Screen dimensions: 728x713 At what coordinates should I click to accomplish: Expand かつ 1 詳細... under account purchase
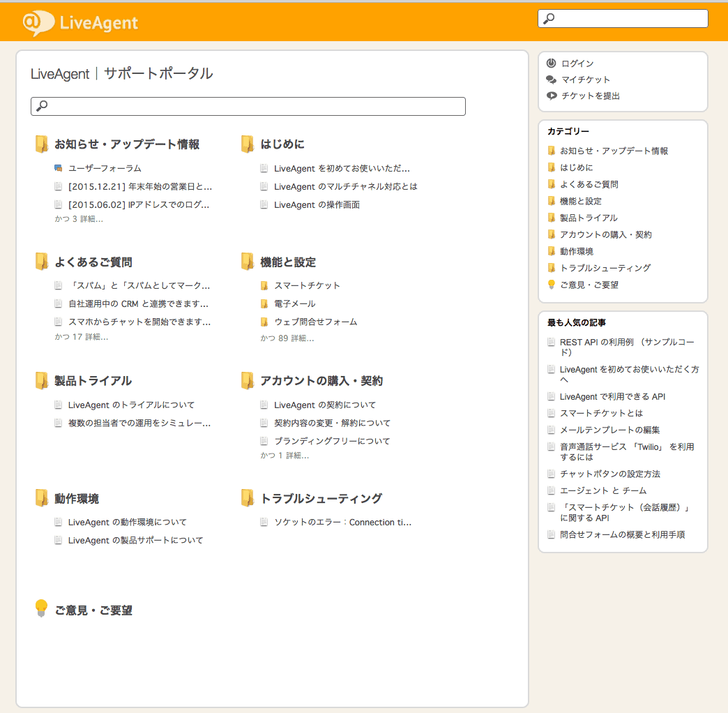point(284,456)
